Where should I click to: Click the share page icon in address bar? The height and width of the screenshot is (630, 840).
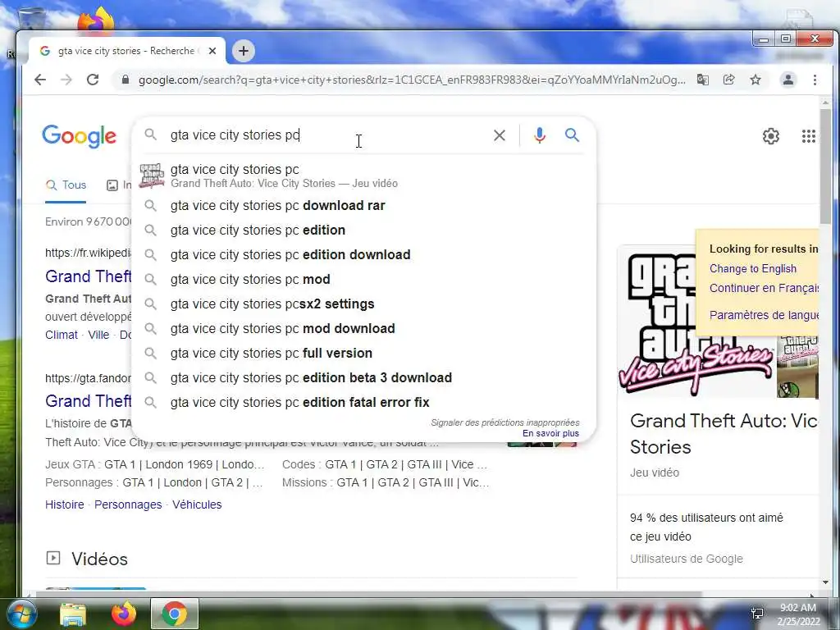[728, 80]
